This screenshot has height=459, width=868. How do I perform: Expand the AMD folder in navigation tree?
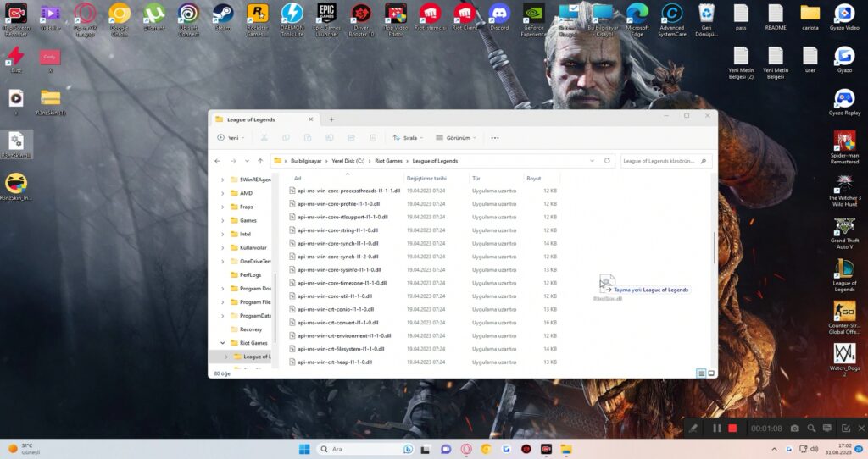point(223,194)
